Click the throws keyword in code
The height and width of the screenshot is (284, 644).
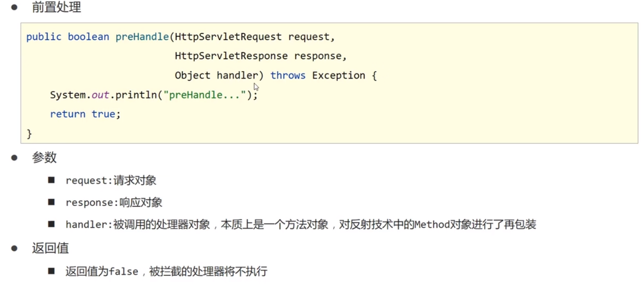point(288,75)
